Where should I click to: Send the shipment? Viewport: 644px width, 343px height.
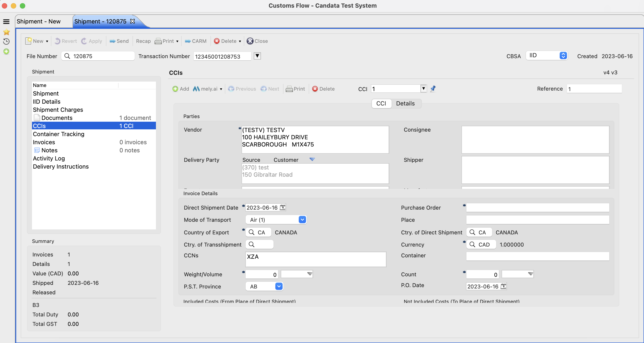click(119, 41)
